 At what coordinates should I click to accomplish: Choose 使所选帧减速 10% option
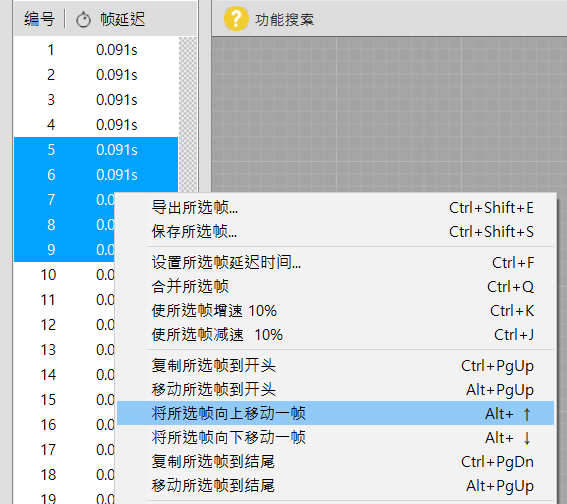[335, 334]
